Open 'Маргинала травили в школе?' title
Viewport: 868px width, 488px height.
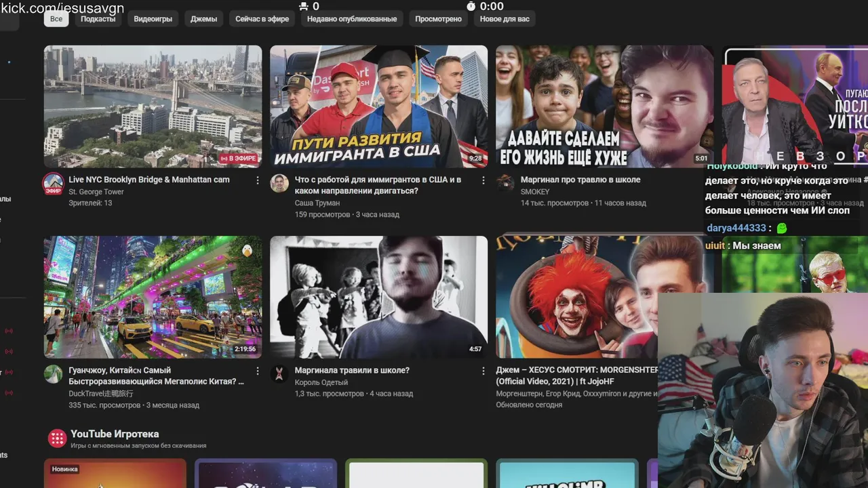tap(352, 370)
